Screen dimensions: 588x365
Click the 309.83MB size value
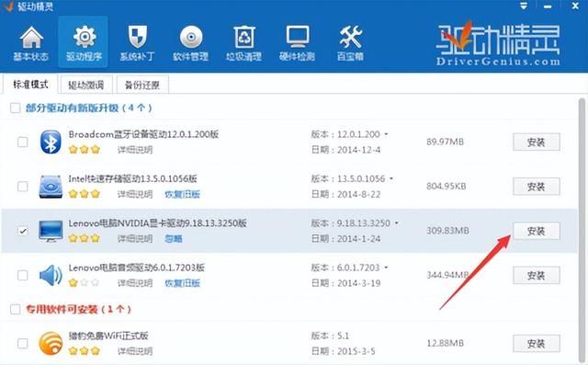point(447,231)
